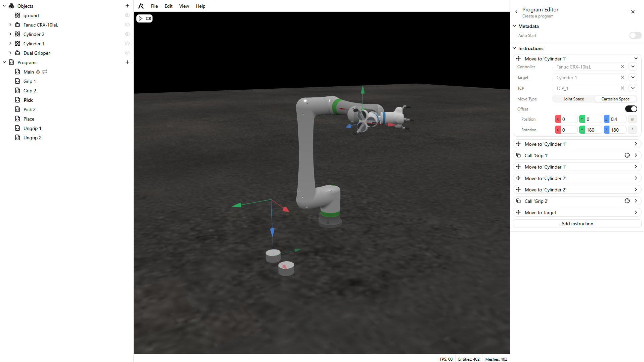Click the camera icon in viewport
The width and height of the screenshot is (644, 362).
(x=148, y=18)
